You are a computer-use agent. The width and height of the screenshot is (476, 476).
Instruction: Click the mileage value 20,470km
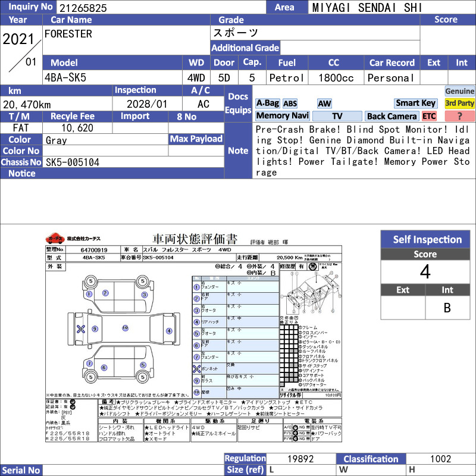click(27, 105)
